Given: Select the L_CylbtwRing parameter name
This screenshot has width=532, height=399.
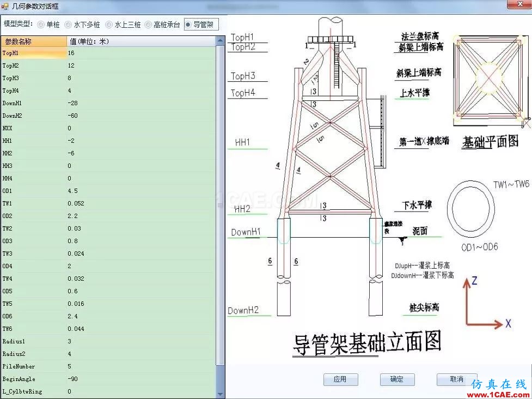Looking at the screenshot, I should (34, 391).
